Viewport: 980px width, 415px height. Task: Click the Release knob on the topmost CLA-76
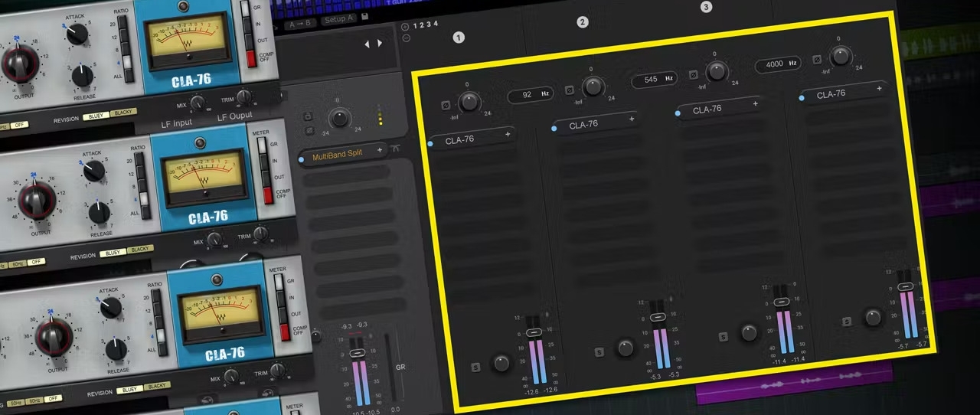[x=83, y=74]
